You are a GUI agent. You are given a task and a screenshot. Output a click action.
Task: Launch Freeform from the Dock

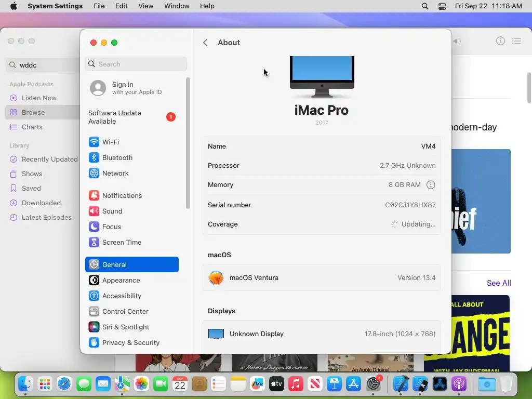pyautogui.click(x=257, y=384)
